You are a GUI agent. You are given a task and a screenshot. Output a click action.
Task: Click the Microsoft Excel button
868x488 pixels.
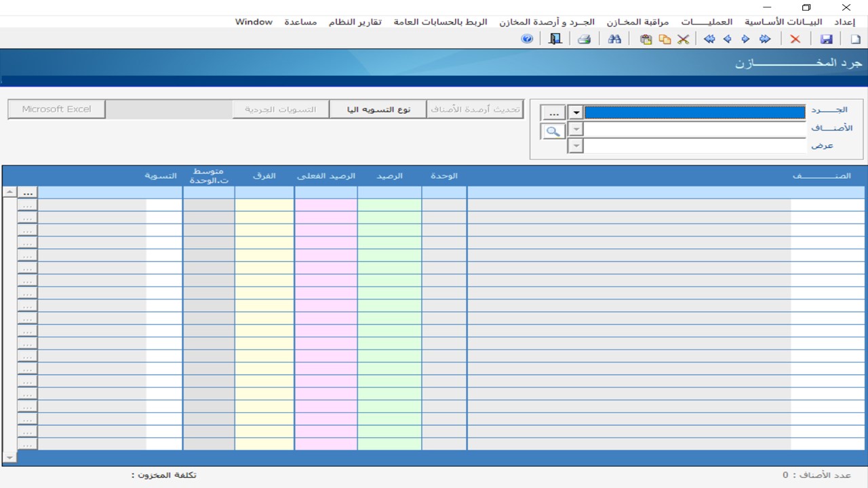click(x=56, y=109)
